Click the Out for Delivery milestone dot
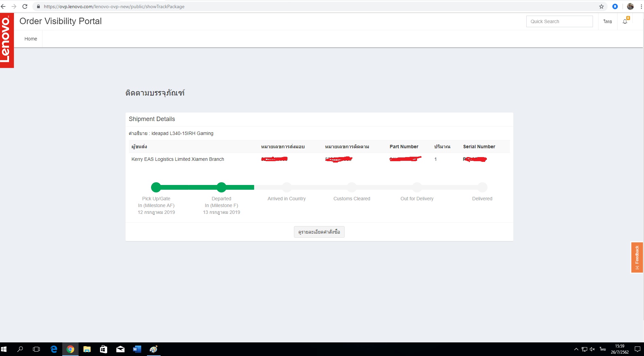Image resolution: width=644 pixels, height=356 pixels. pos(417,187)
